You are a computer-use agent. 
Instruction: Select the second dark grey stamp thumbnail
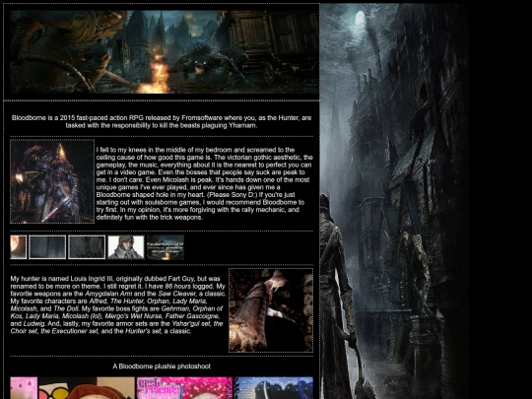click(47, 247)
